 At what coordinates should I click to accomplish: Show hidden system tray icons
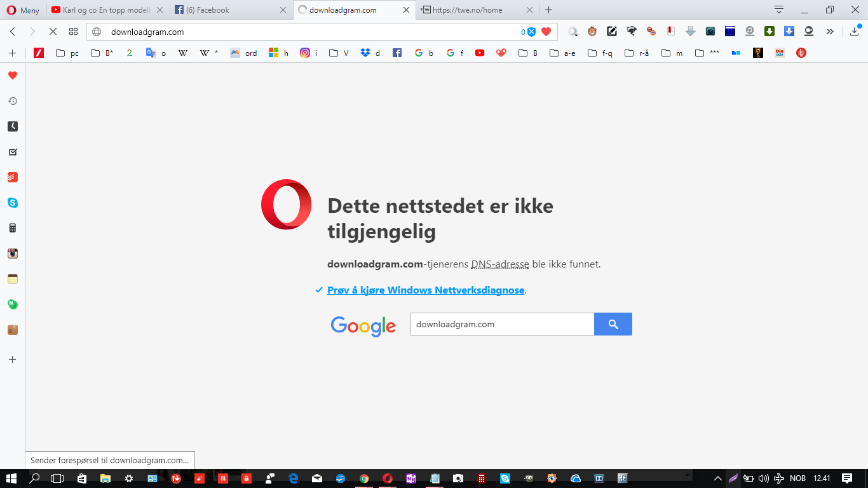coord(718,478)
